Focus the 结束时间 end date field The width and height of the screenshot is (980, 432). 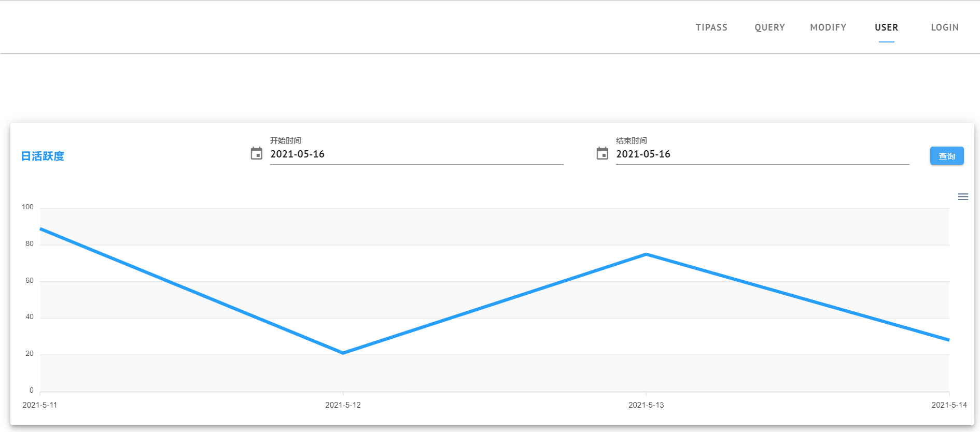click(x=762, y=154)
